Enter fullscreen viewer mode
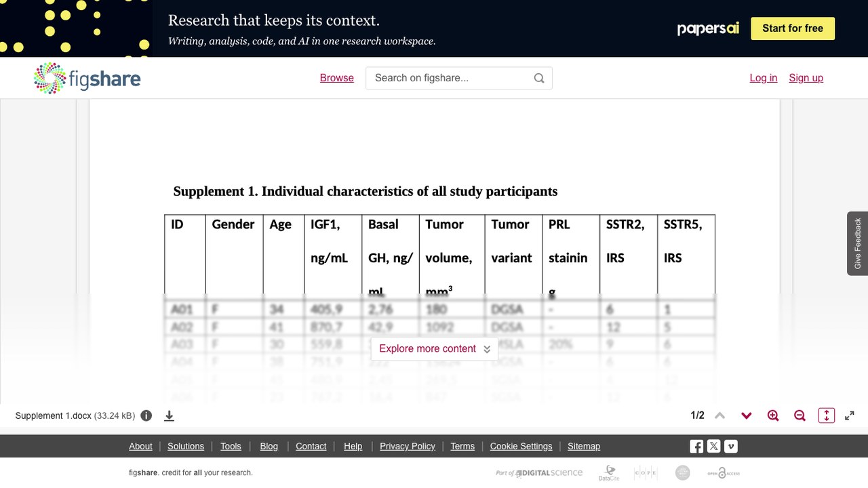 [x=850, y=415]
